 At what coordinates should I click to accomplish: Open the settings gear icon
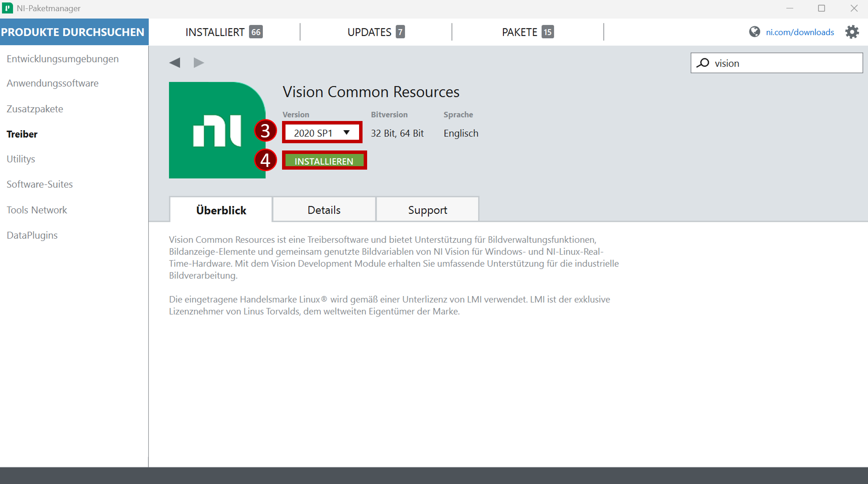(852, 32)
